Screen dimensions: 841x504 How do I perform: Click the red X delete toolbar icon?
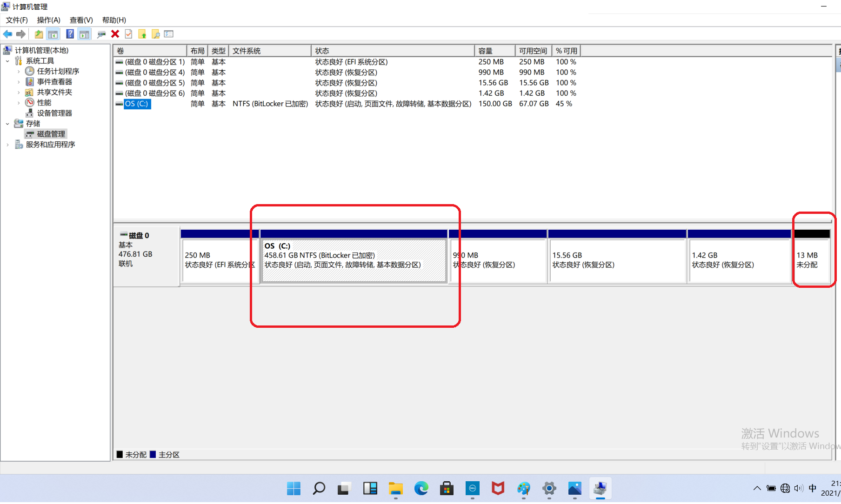point(115,34)
